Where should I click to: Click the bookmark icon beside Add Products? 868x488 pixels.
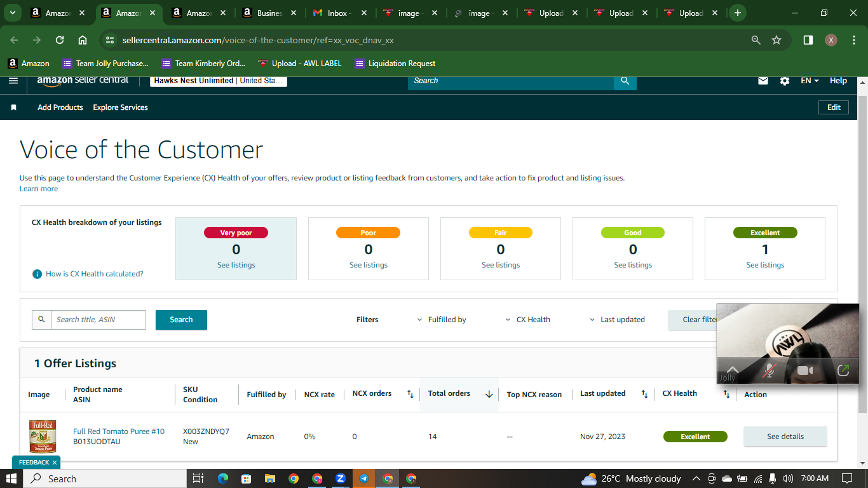(x=13, y=107)
